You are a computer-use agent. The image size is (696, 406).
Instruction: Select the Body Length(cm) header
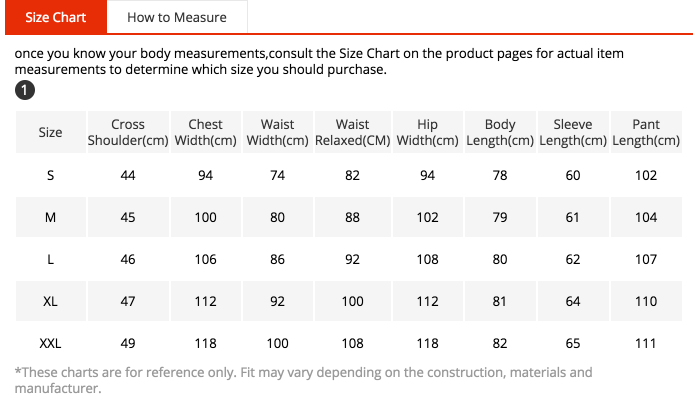pyautogui.click(x=500, y=133)
